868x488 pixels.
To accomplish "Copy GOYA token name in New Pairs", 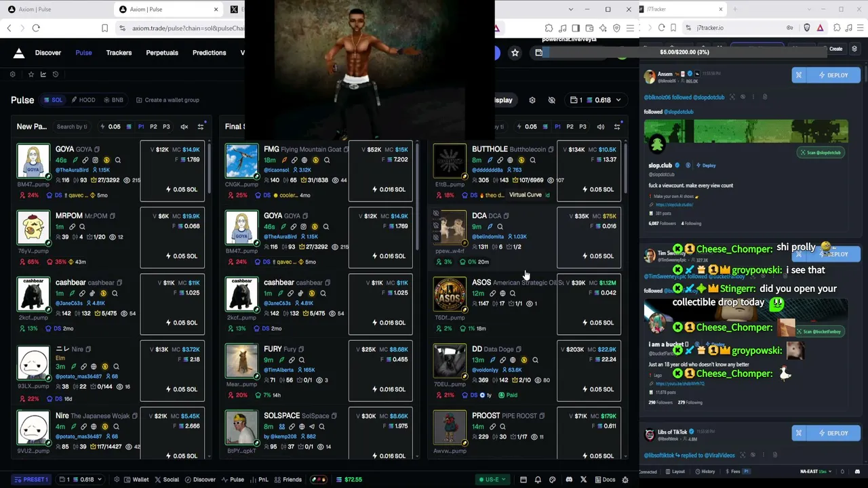I will click(x=97, y=150).
